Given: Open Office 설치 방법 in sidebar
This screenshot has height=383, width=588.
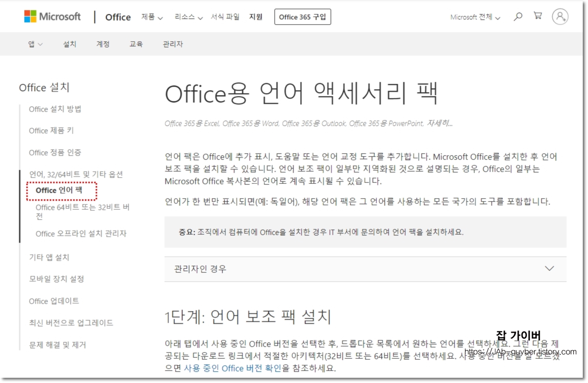Looking at the screenshot, I should [55, 109].
